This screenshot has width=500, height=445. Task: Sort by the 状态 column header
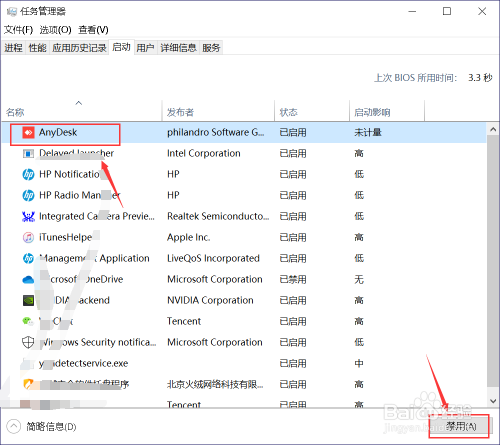(x=312, y=111)
